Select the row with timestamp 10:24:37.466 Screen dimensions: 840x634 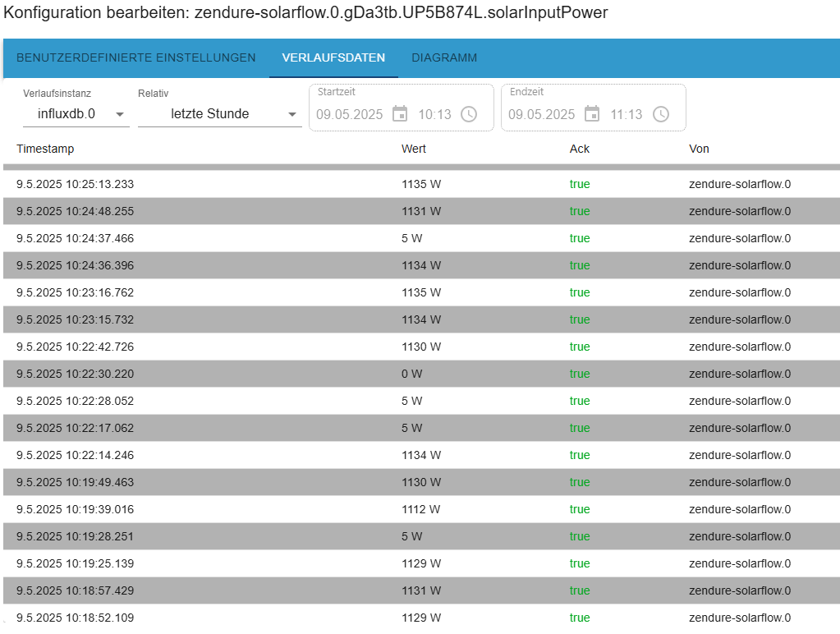(x=421, y=238)
